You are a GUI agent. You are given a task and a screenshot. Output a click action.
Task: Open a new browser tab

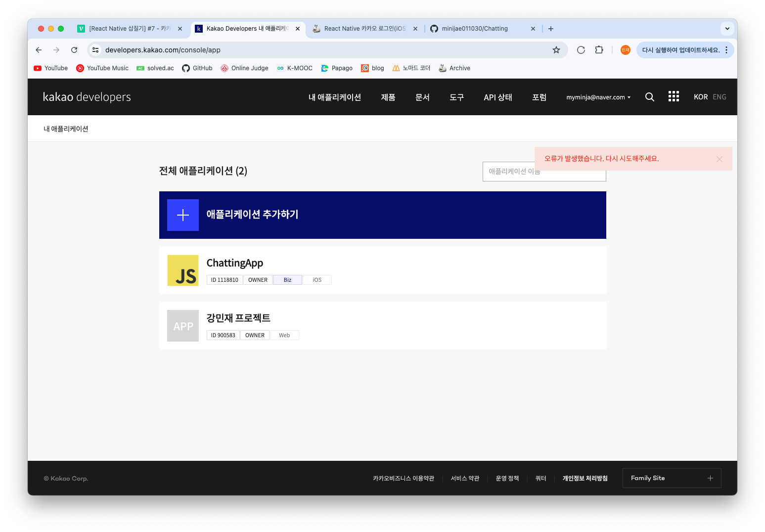(551, 29)
